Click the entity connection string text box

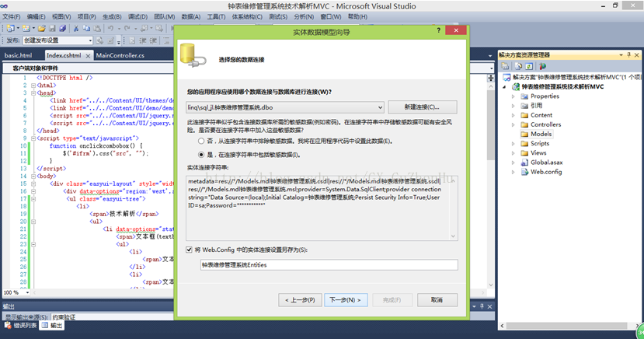(x=322, y=208)
